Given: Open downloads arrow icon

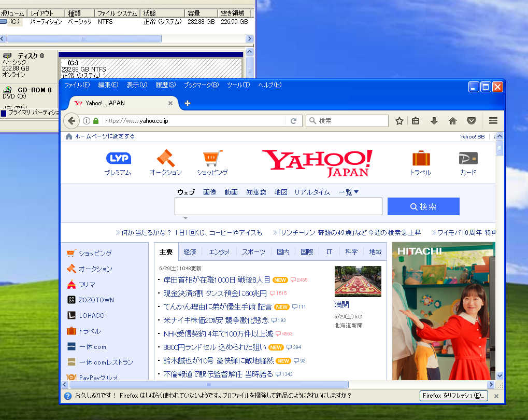Looking at the screenshot, I should [x=434, y=121].
